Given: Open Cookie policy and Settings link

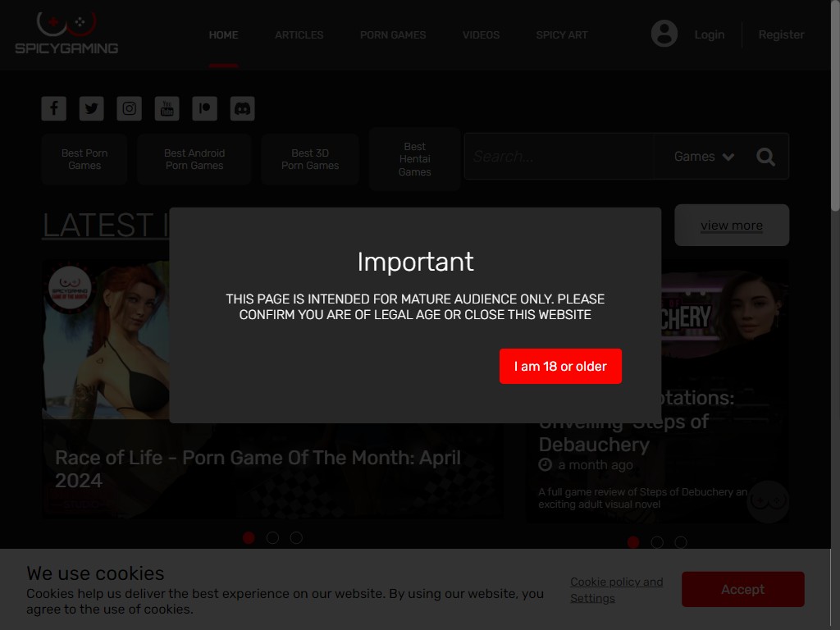Looking at the screenshot, I should coord(616,590).
